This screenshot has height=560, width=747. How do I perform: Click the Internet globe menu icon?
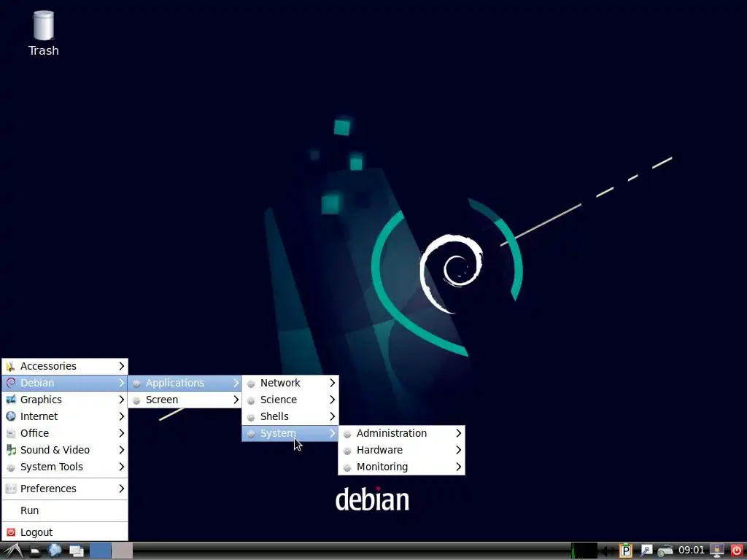click(10, 416)
